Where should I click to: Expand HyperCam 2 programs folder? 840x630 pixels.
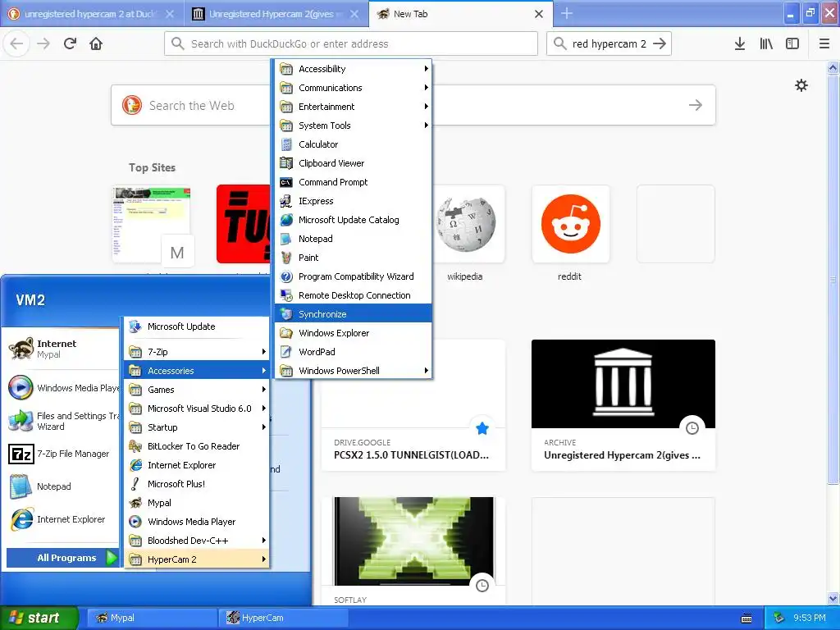(197, 559)
